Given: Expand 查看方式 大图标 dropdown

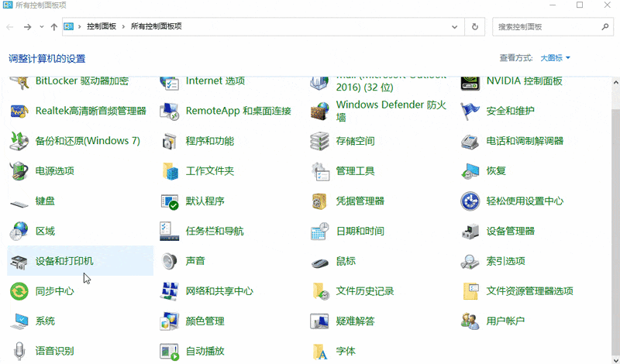Looking at the screenshot, I should coord(555,58).
